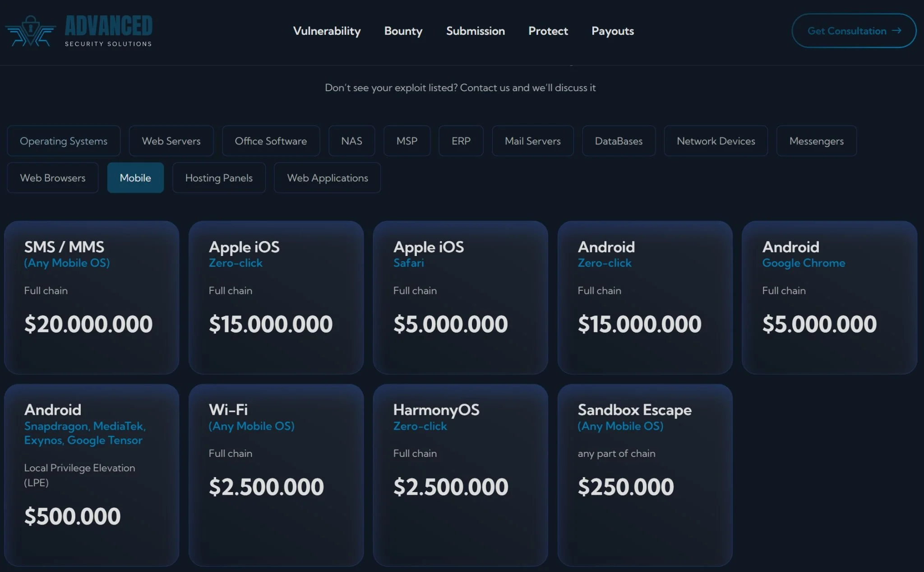Switch to the Office Software filter

pyautogui.click(x=271, y=141)
